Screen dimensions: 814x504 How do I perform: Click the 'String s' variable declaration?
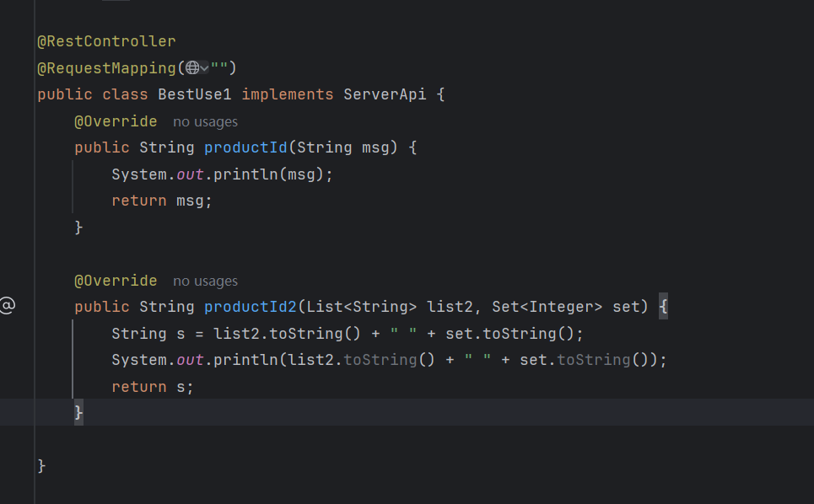pyautogui.click(x=148, y=334)
